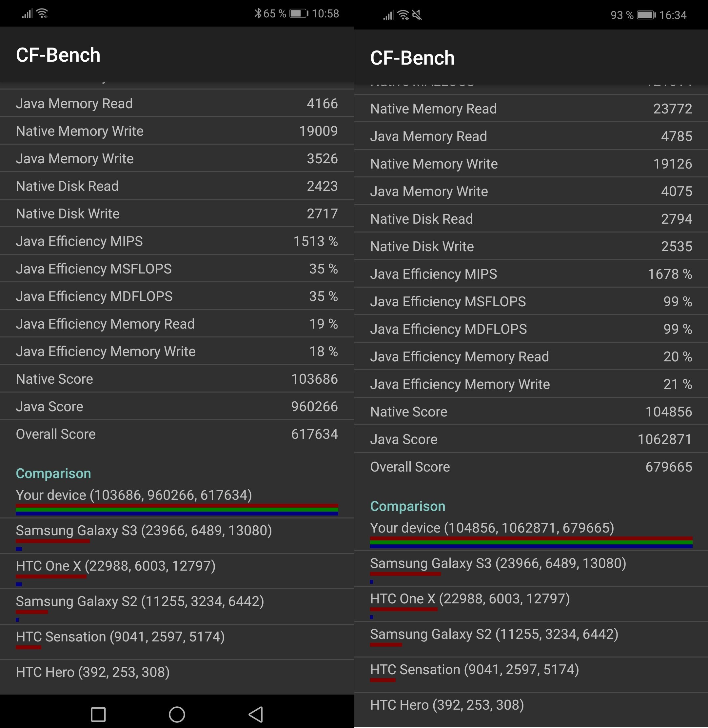Tap the Native Disk Read row showing 2423
Screen dimensions: 708x728
tap(177, 186)
